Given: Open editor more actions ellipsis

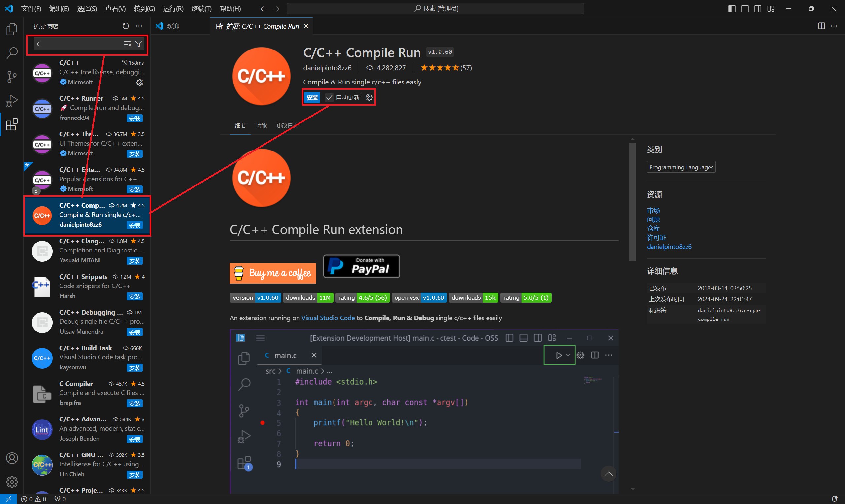Looking at the screenshot, I should 834,26.
